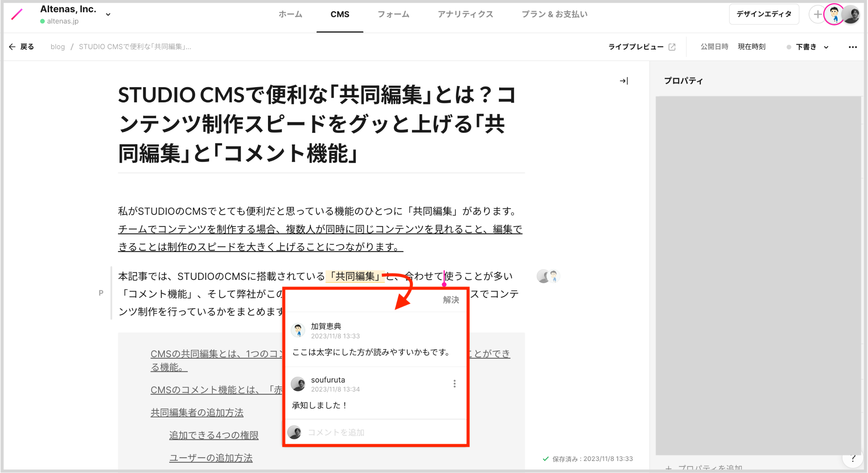The height and width of the screenshot is (473, 868).
Task: Open the ユーザーの追加方法 link
Action: [x=211, y=457]
